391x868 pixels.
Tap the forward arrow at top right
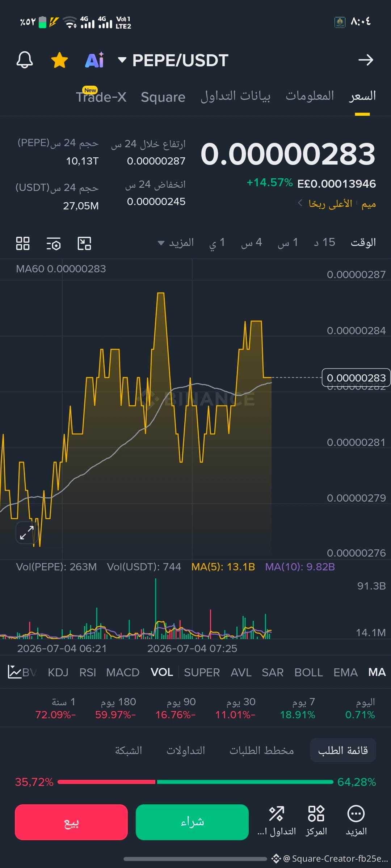click(366, 60)
